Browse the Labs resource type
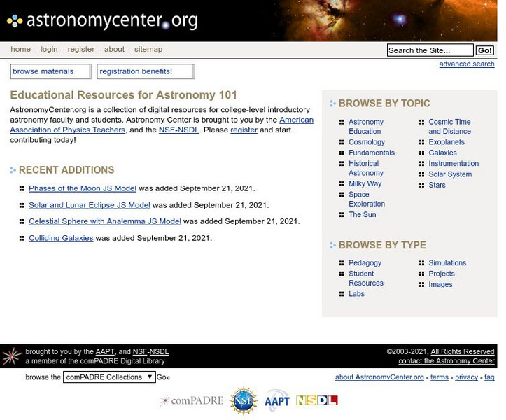The image size is (506, 420). point(356,294)
